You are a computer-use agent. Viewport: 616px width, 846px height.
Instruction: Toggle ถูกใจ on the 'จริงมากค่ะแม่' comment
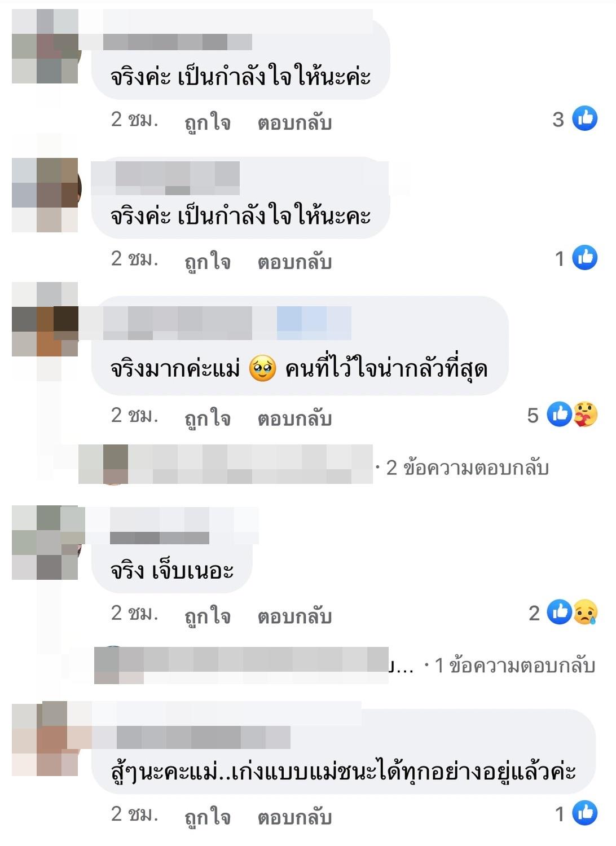pyautogui.click(x=208, y=417)
